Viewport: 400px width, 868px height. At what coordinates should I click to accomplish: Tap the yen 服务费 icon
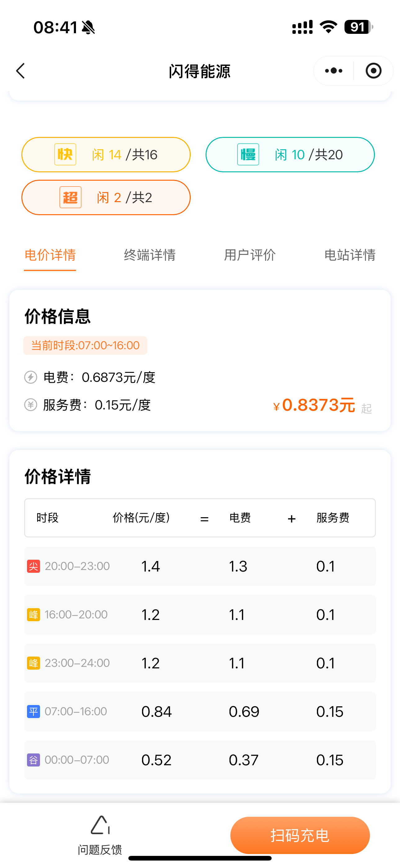tap(31, 405)
